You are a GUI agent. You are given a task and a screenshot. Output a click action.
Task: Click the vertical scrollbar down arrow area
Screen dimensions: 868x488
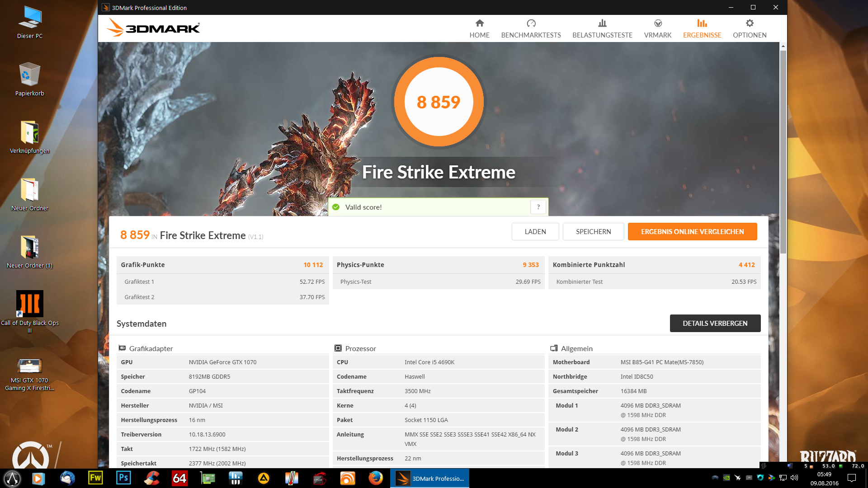(783, 465)
